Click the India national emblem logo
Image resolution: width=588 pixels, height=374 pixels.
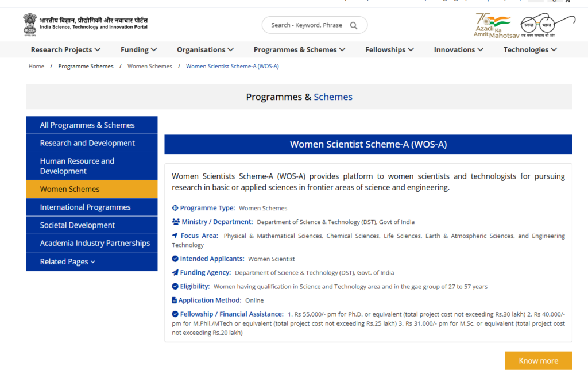click(x=30, y=25)
